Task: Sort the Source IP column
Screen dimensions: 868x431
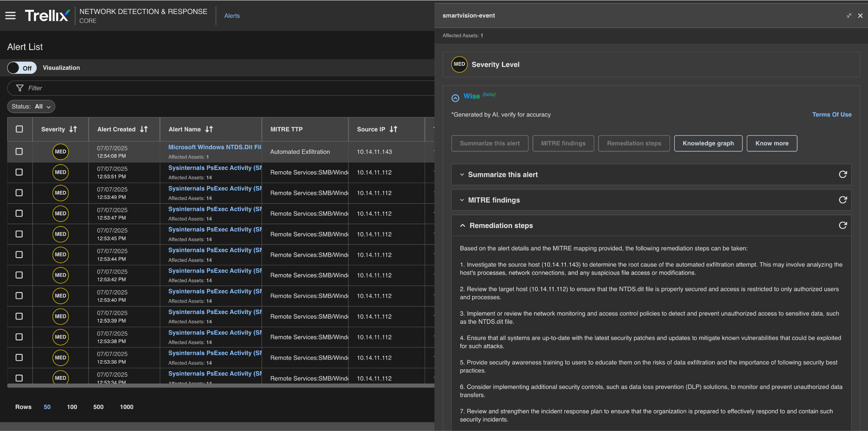Action: (x=393, y=129)
